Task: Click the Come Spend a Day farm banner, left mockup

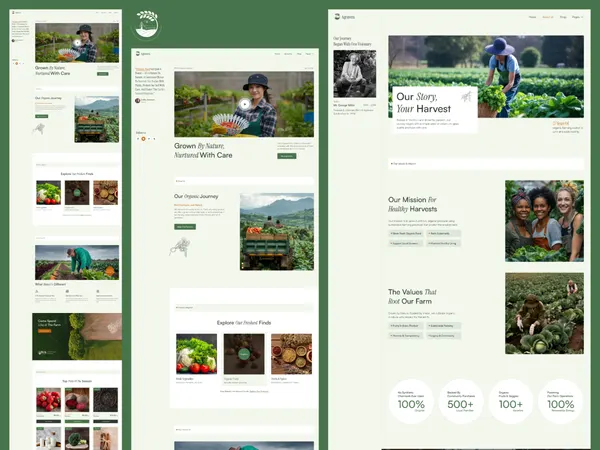Action: pyautogui.click(x=77, y=337)
